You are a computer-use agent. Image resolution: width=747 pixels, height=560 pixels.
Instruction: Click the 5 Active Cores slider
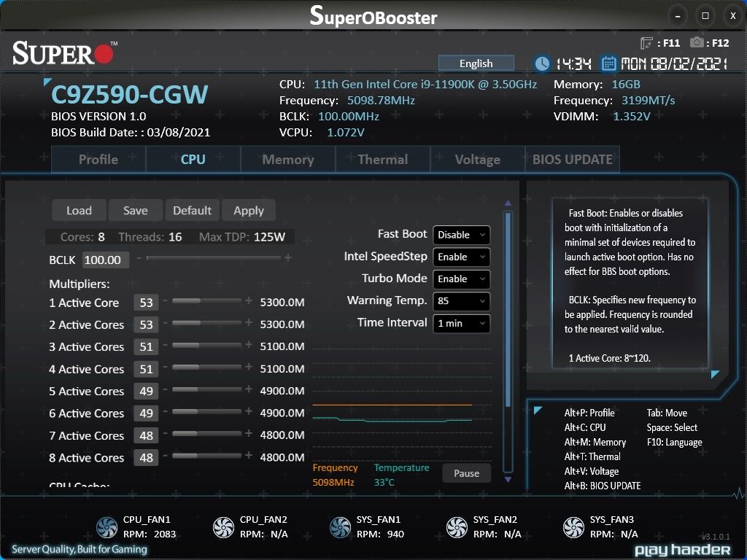pyautogui.click(x=206, y=389)
